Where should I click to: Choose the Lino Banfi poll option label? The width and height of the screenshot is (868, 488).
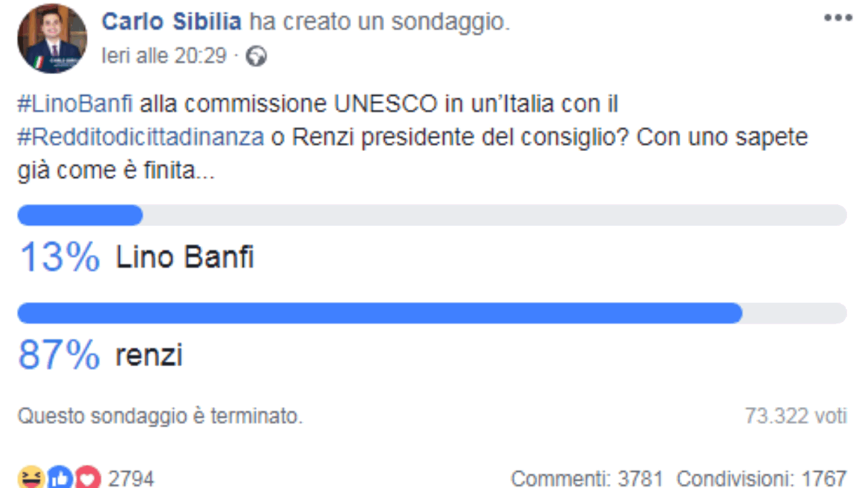pyautogui.click(x=185, y=257)
